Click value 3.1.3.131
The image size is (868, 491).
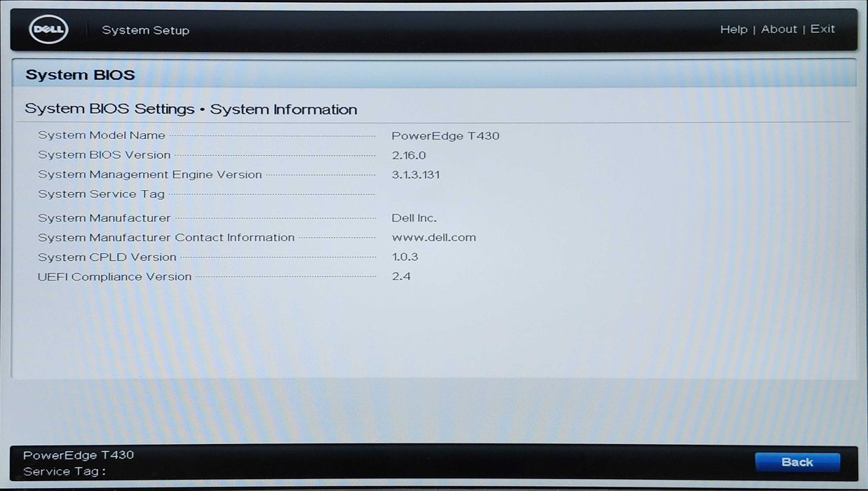coord(416,175)
